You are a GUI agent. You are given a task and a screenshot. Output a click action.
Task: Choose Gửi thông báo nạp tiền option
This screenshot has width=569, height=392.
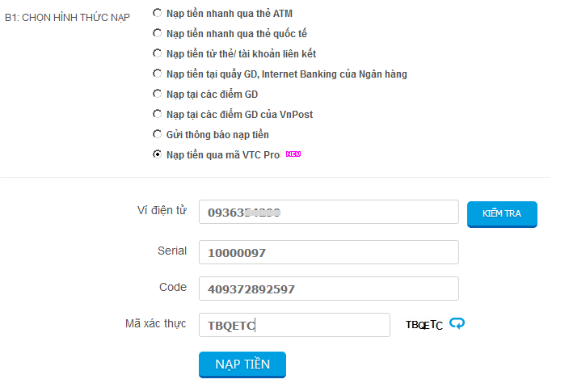157,134
